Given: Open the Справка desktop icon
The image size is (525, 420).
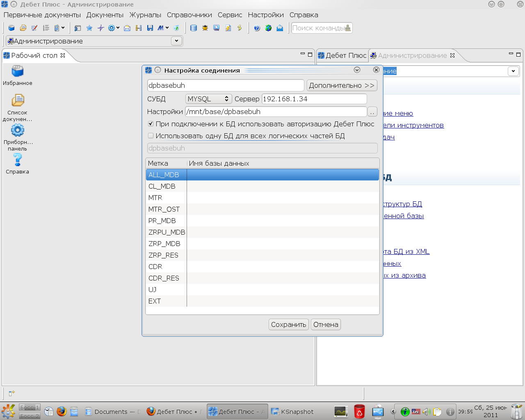Looking at the screenshot, I should 17,163.
